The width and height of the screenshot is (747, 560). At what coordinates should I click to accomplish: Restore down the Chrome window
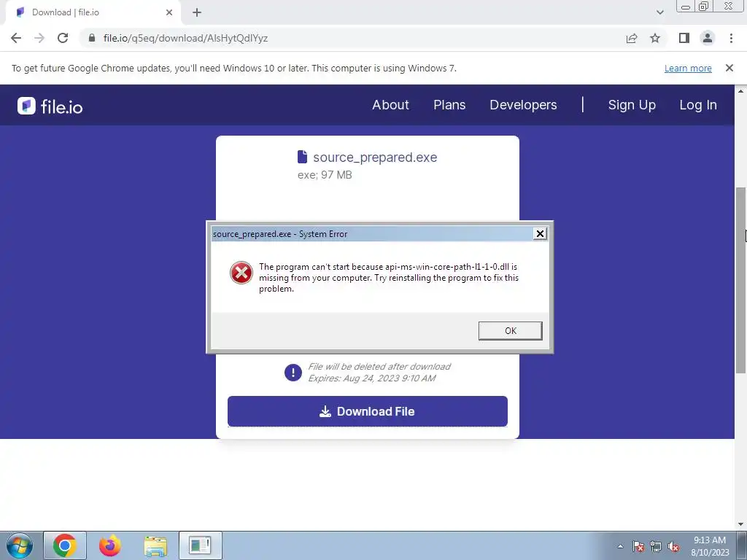point(704,6)
